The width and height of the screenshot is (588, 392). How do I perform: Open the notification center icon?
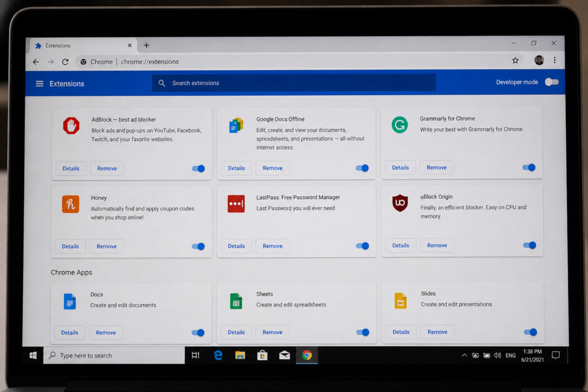(556, 355)
